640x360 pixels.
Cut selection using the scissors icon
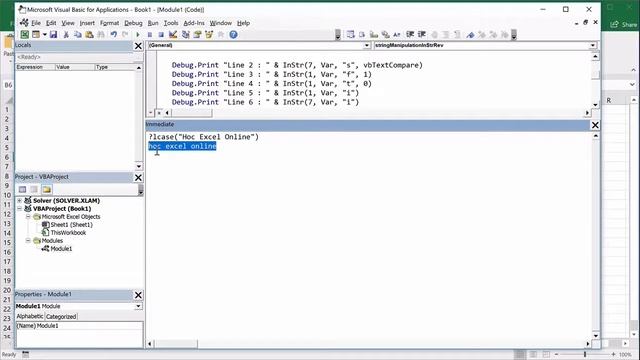(66, 35)
